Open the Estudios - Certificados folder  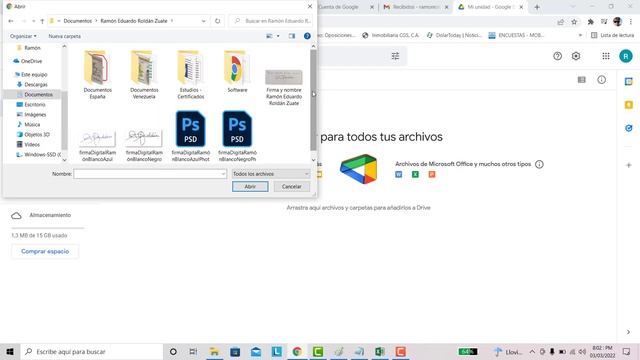[190, 74]
